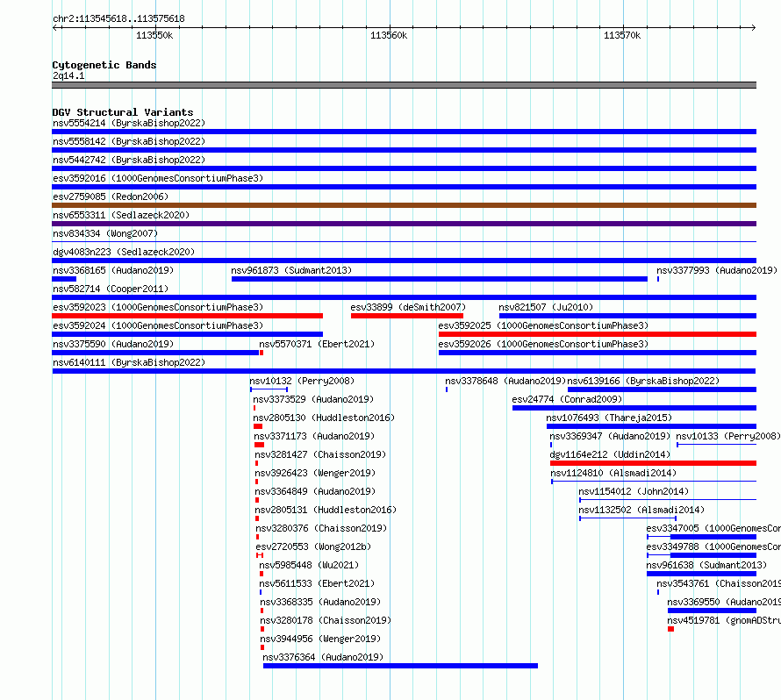
Task: Click the blue nsv961873 (Sudmant2013) bar
Action: pos(440,279)
